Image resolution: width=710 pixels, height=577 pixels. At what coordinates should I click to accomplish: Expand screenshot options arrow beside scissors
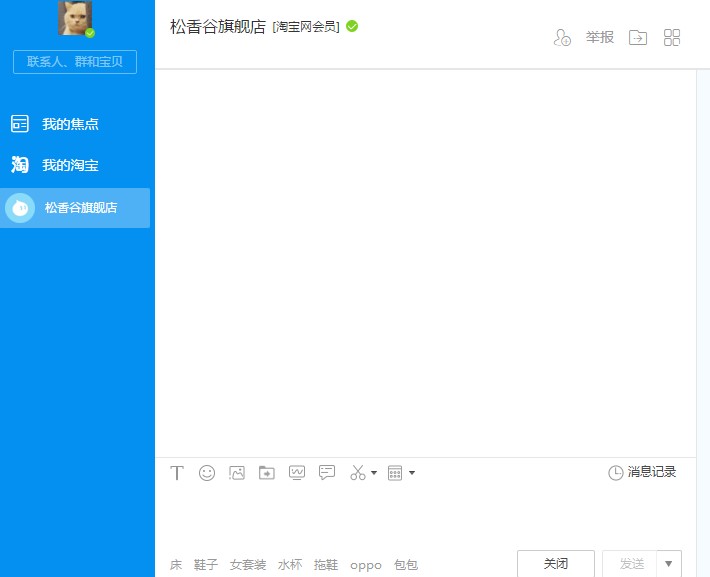tap(374, 473)
